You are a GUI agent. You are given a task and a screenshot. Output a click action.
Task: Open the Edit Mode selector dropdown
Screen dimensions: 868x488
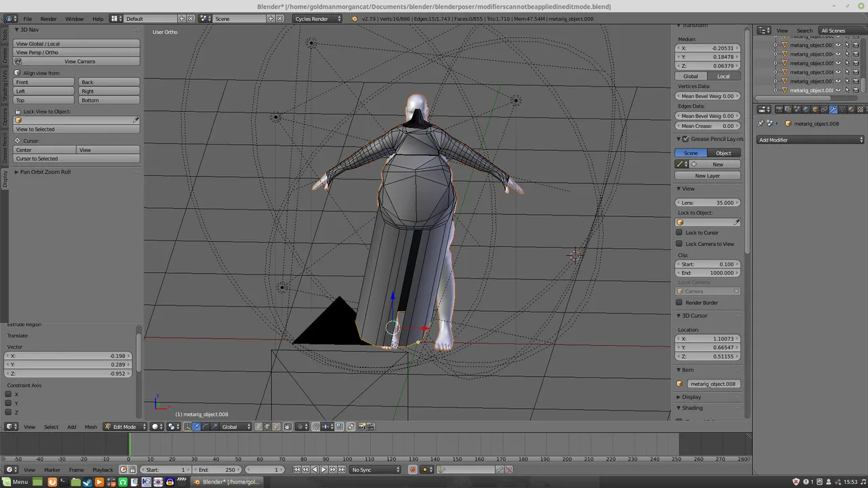125,426
